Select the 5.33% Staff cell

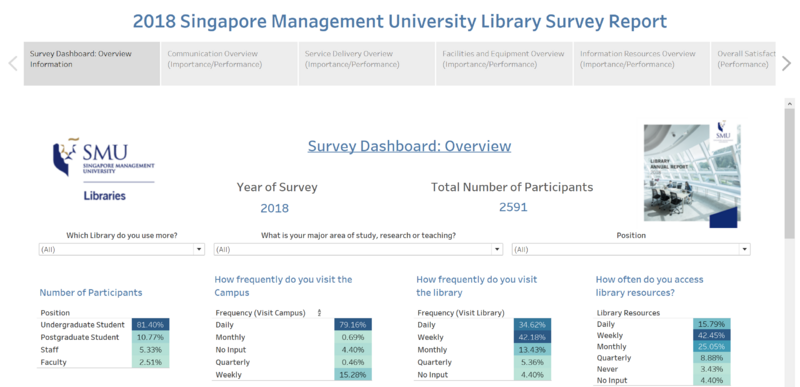[151, 350]
